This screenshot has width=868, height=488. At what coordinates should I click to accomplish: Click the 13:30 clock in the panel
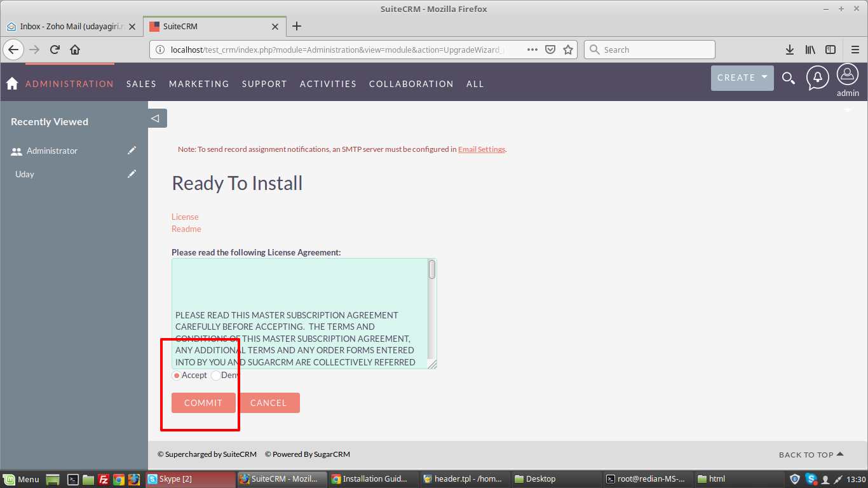point(856,479)
